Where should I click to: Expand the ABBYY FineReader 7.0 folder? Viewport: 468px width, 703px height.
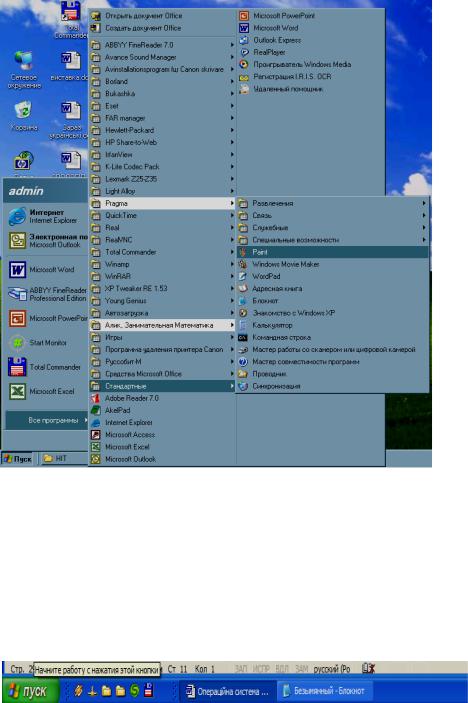coord(162,45)
